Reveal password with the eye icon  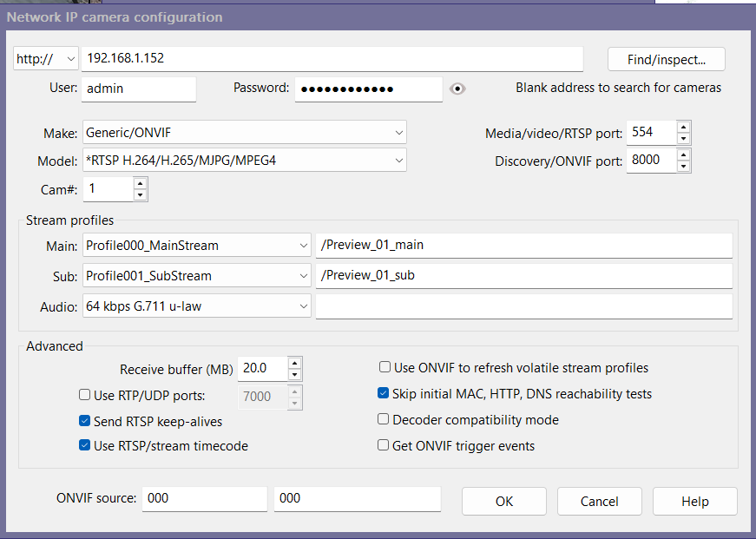(x=458, y=89)
